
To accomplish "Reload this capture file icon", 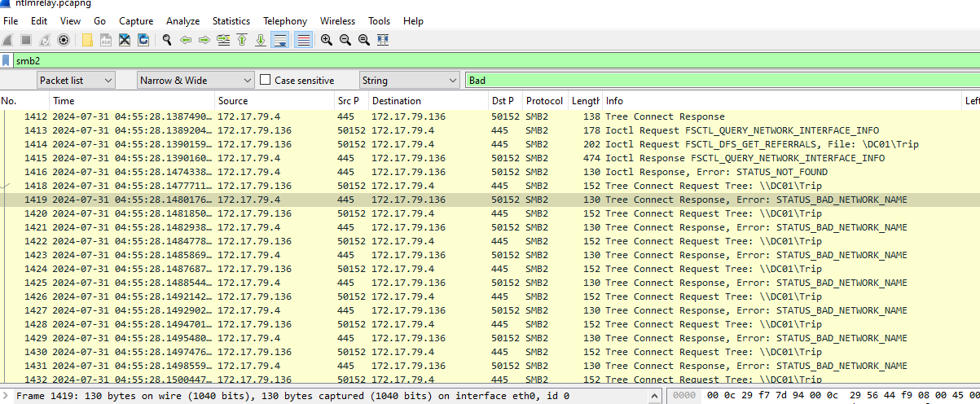I will (143, 40).
